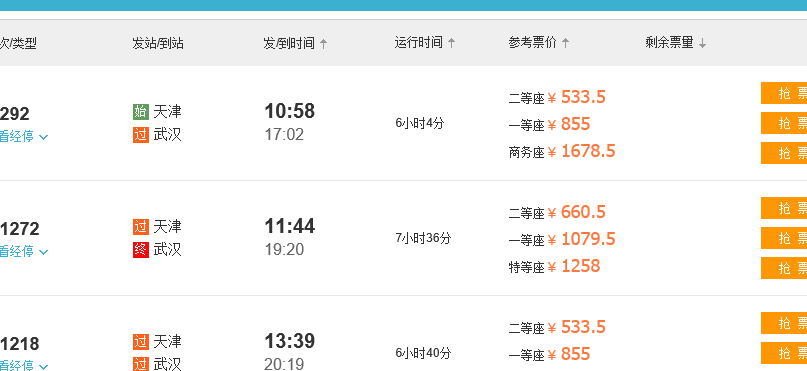The width and height of the screenshot is (807, 371).
Task: Expand 看经停 stops for train 1272
Action: pos(24,252)
